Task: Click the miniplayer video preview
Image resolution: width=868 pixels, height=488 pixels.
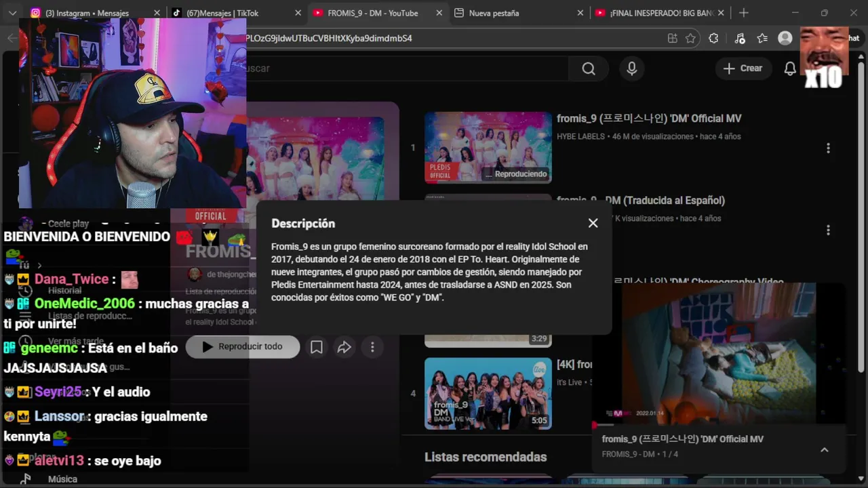Action: (719, 352)
